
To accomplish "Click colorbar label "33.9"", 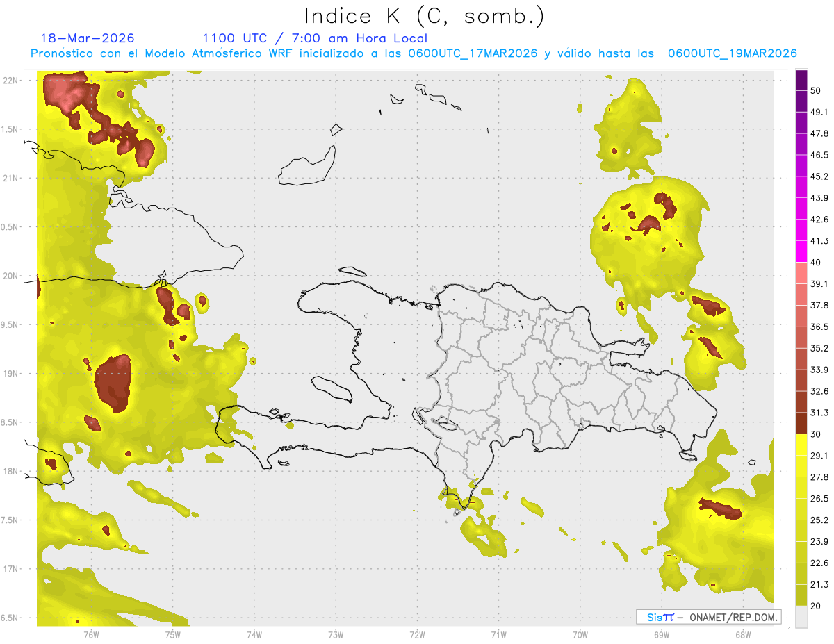I will click(820, 370).
